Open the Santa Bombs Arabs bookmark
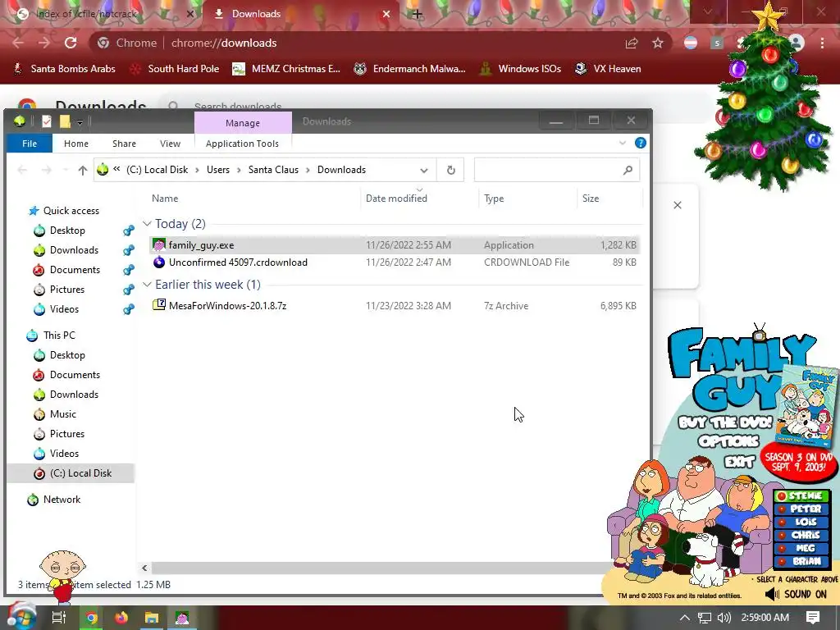The height and width of the screenshot is (630, 840). 64,69
